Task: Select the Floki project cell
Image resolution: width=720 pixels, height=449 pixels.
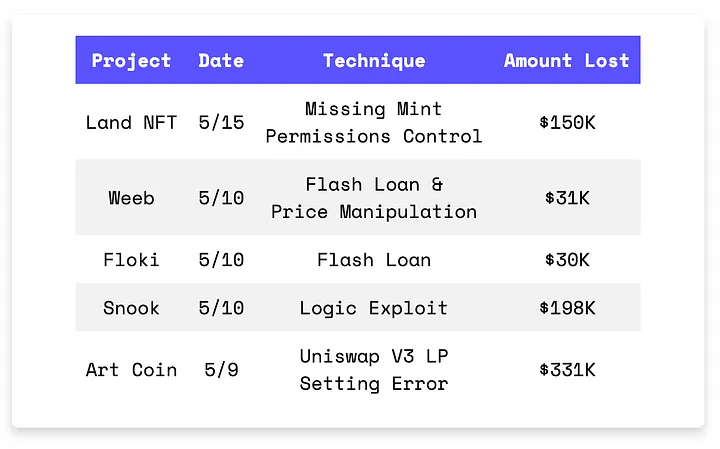Action: coord(131,260)
